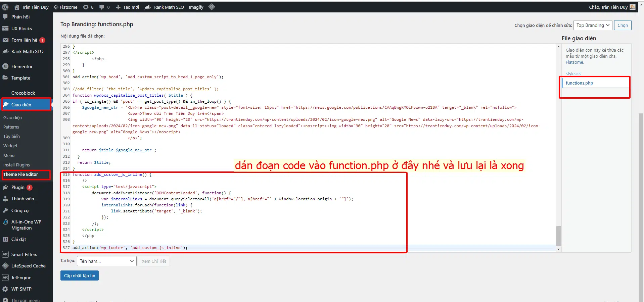Click the JetEngine icon
The image size is (644, 302).
coord(5,278)
